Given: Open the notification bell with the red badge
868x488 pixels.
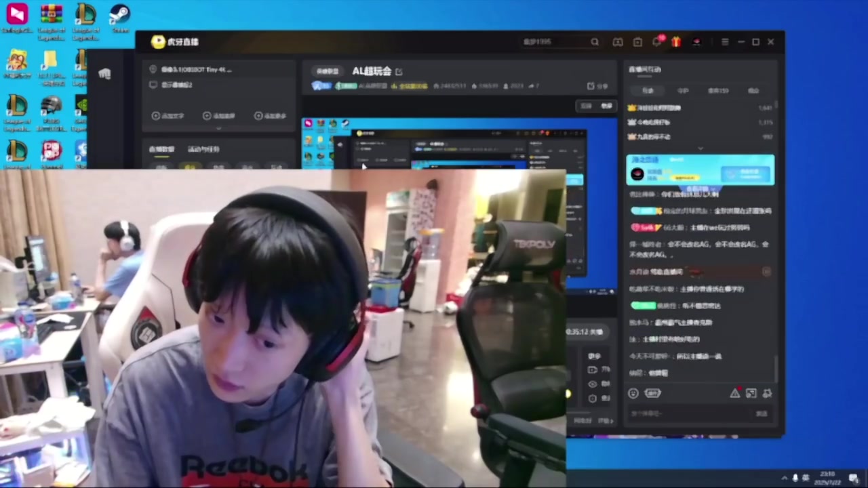Looking at the screenshot, I should [x=657, y=41].
